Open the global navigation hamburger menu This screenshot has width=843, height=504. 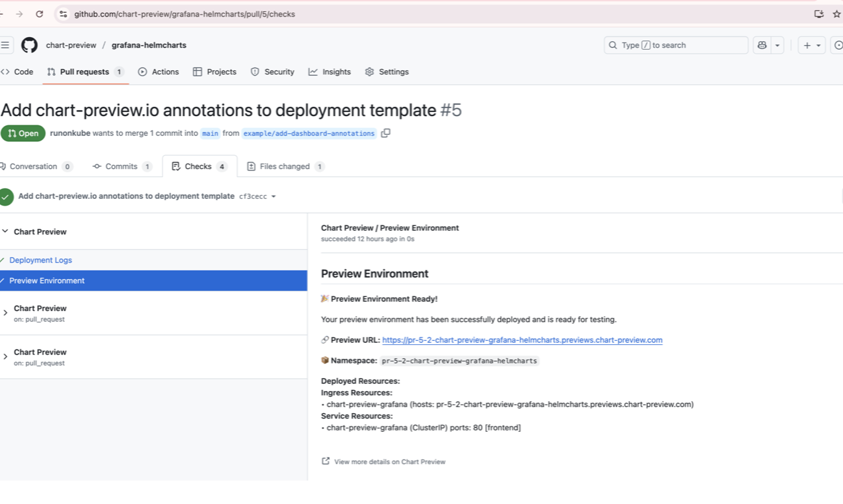click(x=5, y=44)
